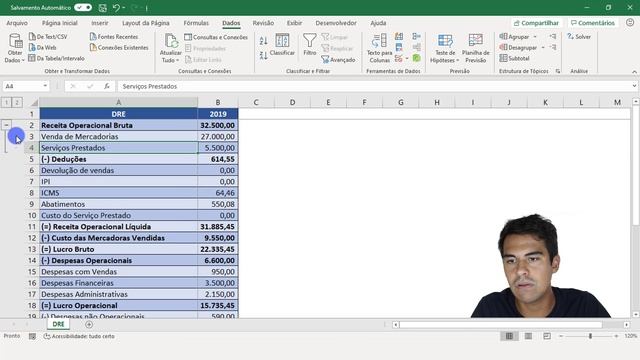The image size is (640, 360).
Task: Expand Estrutura de Tópicos dialog launcher
Action: [x=558, y=71]
